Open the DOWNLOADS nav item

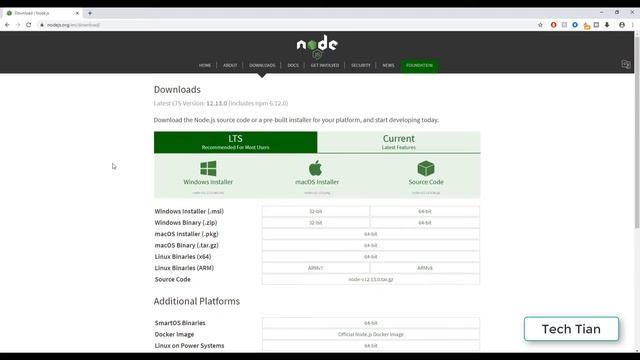click(262, 65)
